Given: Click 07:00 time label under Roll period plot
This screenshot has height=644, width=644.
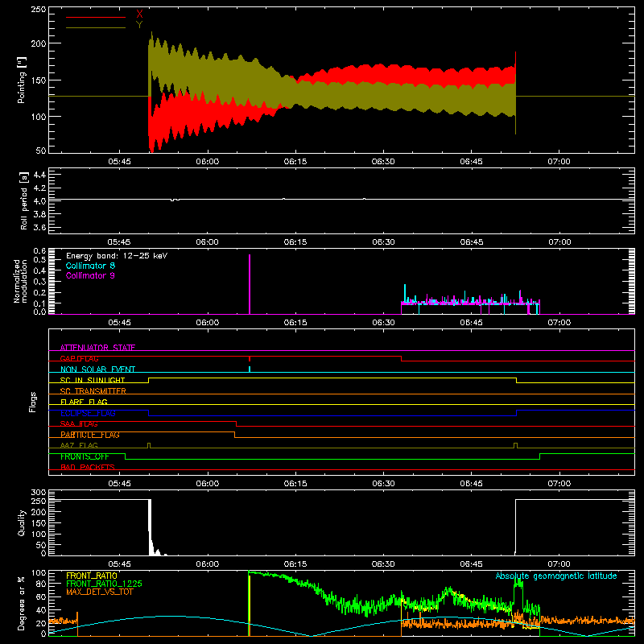Looking at the screenshot, I should (559, 242).
